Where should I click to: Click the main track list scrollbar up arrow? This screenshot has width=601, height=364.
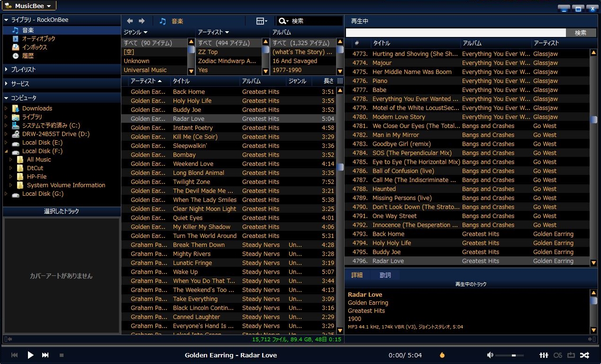click(x=340, y=91)
